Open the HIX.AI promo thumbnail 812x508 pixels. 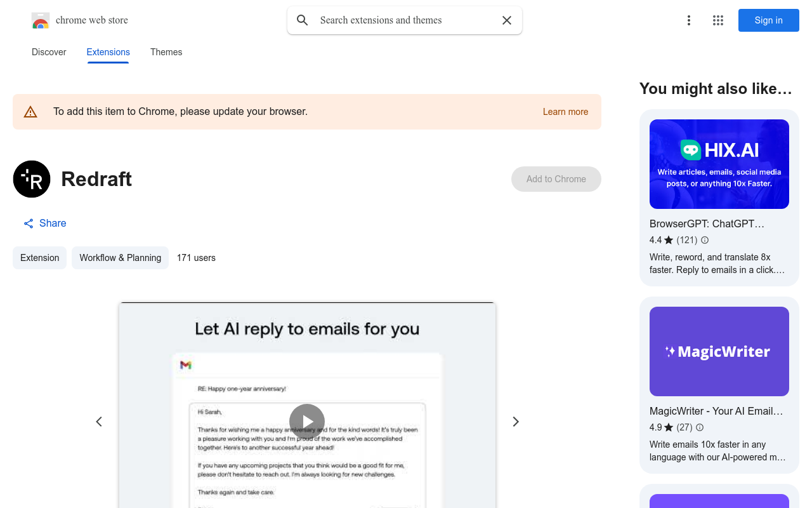tap(719, 164)
